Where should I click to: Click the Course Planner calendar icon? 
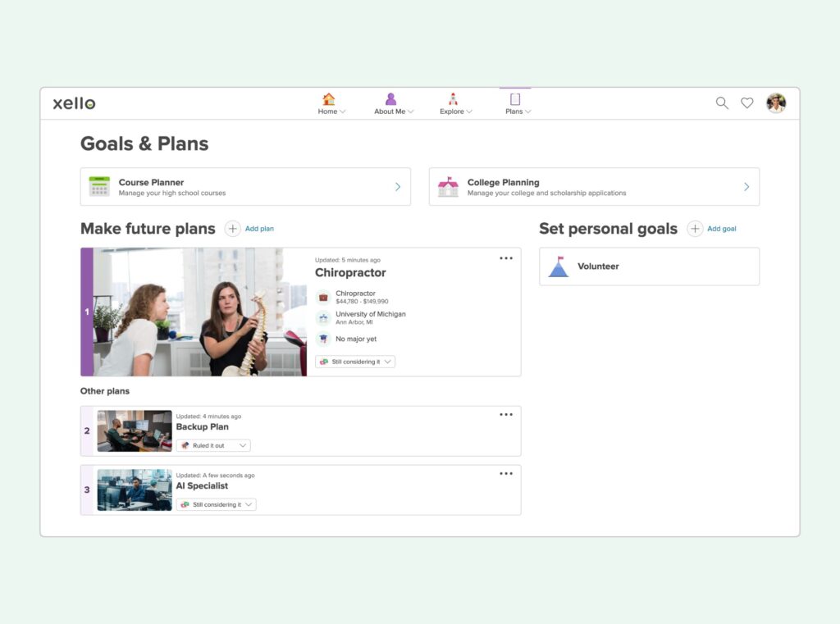[99, 186]
